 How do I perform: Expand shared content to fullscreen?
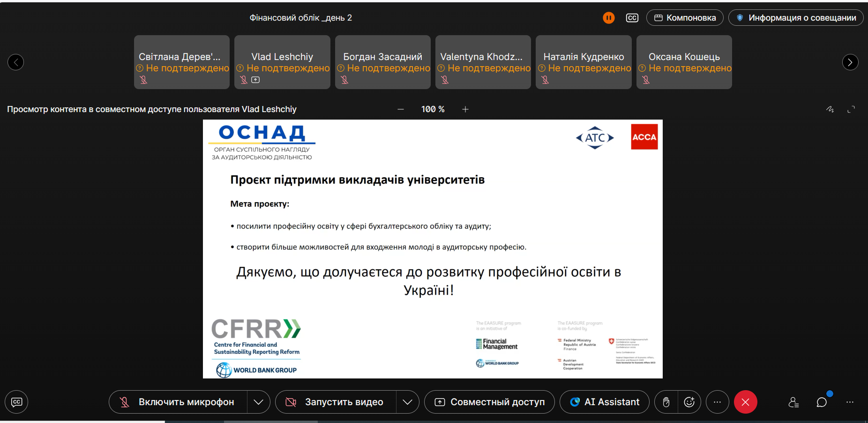[x=851, y=109]
